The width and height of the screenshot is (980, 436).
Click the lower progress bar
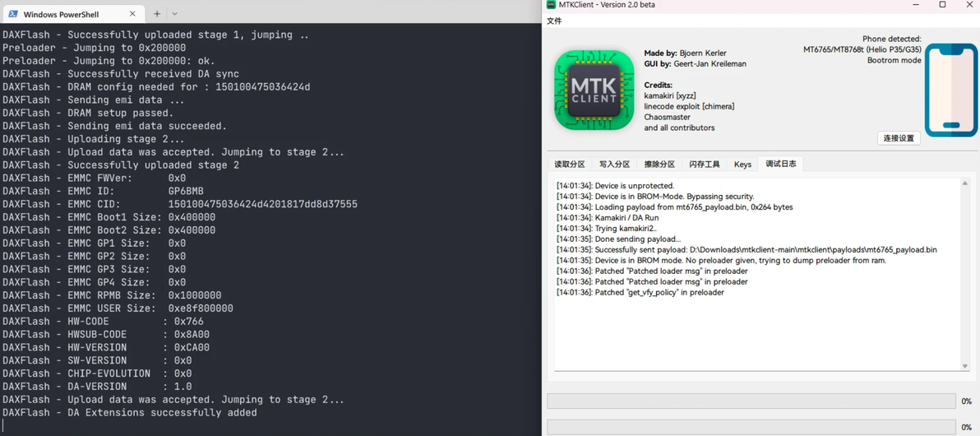coord(751,427)
